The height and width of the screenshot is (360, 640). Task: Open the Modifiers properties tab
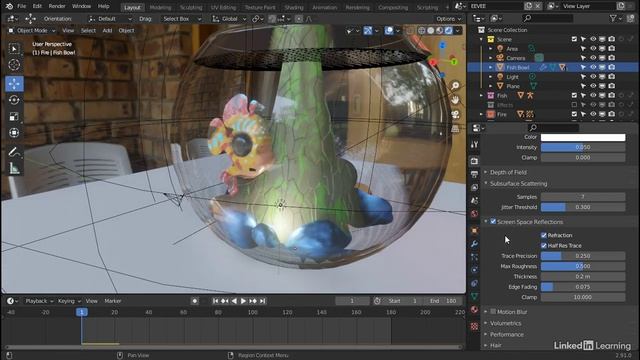pyautogui.click(x=474, y=244)
